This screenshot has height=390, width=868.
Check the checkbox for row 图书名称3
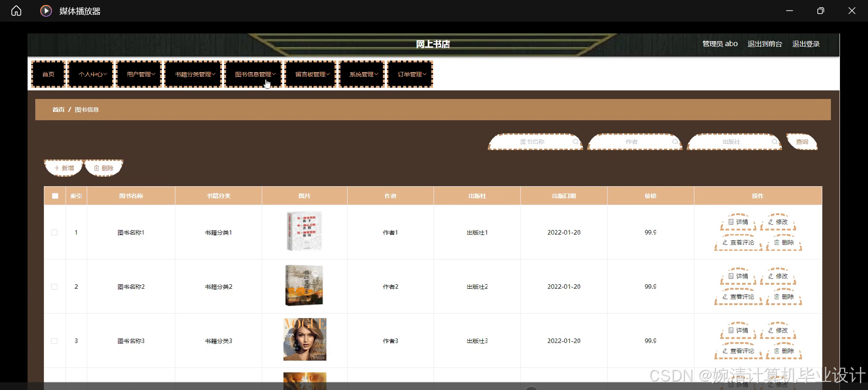click(x=54, y=341)
